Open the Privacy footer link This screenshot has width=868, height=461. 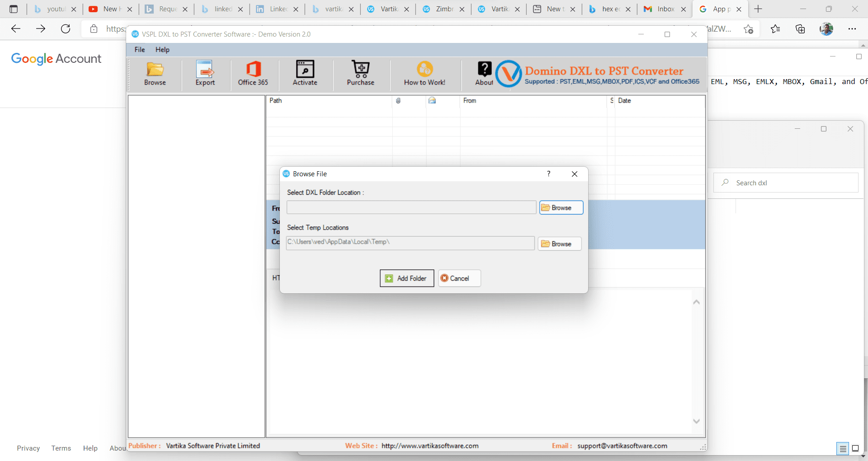(x=28, y=448)
